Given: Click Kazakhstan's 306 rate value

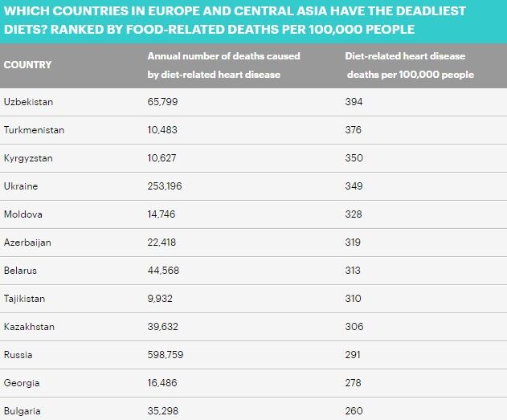Looking at the screenshot, I should tap(354, 327).
